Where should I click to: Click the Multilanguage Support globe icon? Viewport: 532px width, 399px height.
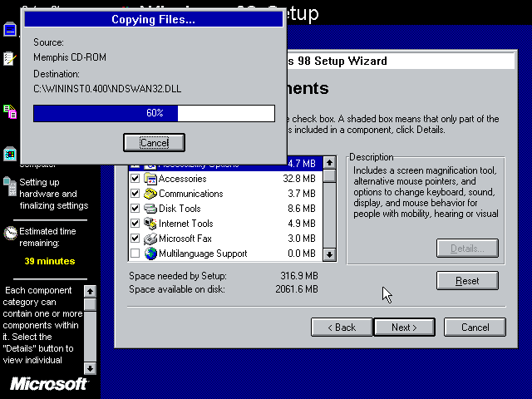tap(150, 253)
